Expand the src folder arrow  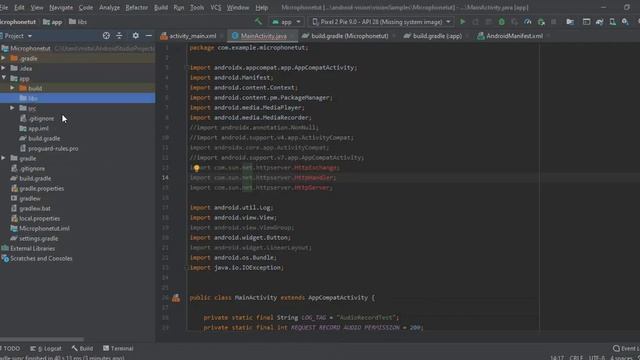click(x=12, y=108)
